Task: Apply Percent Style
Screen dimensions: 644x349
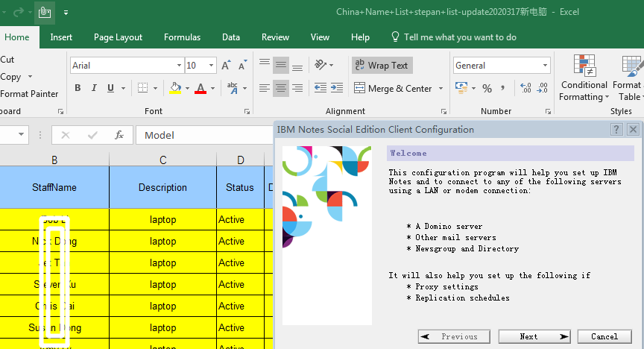Action: pos(487,88)
